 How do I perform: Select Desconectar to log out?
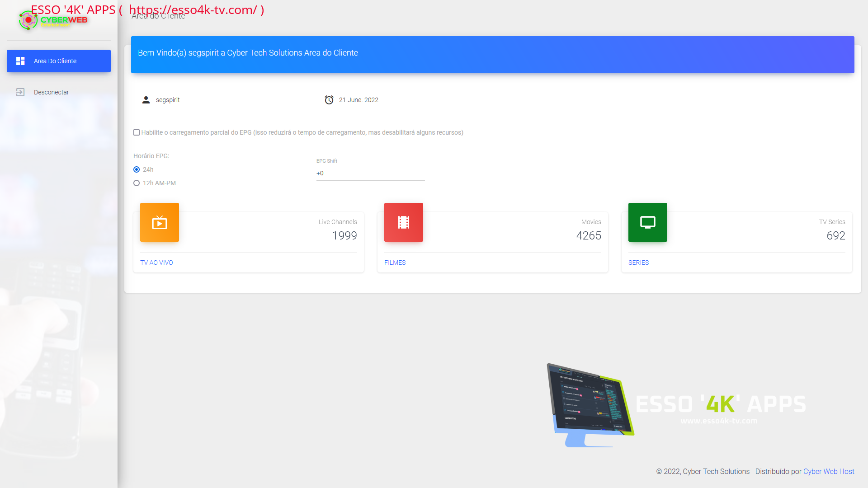point(59,92)
